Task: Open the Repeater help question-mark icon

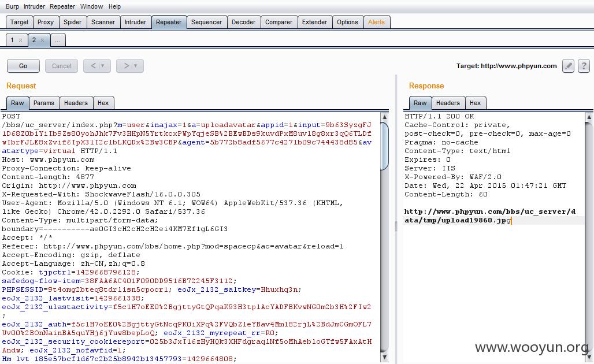Action: click(584, 66)
